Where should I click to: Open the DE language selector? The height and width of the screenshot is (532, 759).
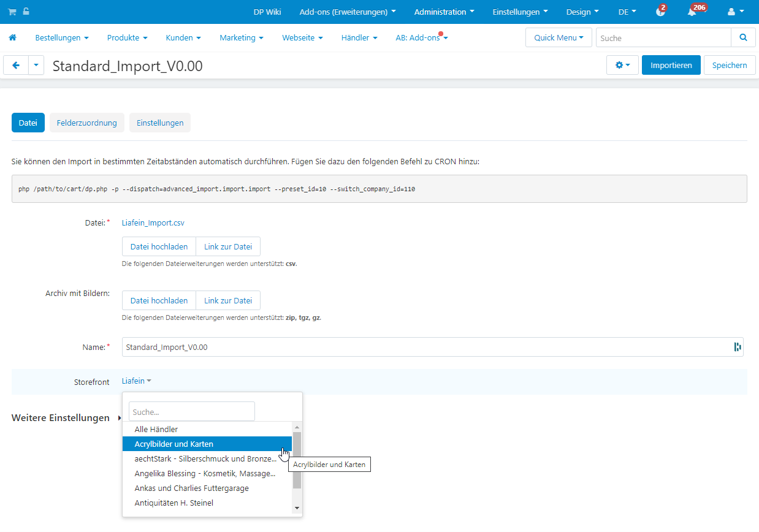627,12
